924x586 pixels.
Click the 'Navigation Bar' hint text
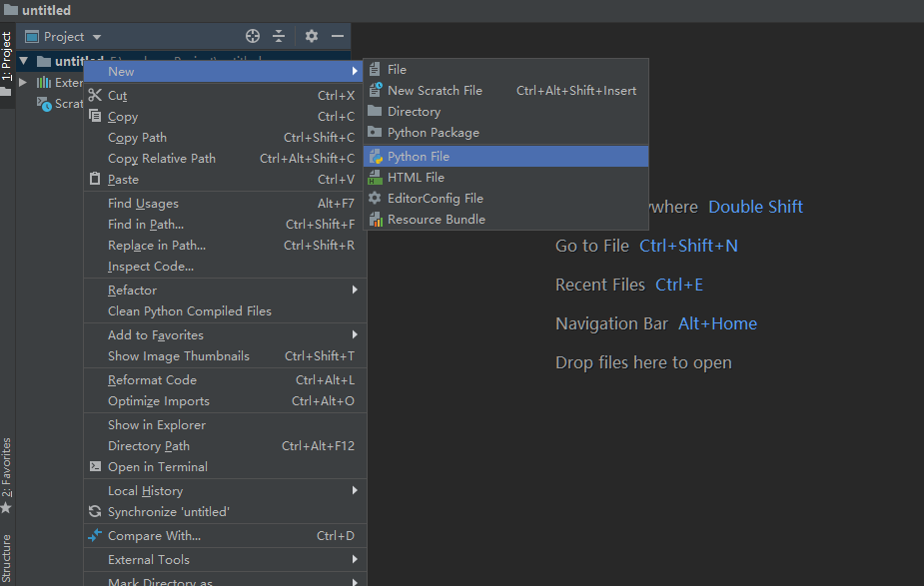[611, 323]
